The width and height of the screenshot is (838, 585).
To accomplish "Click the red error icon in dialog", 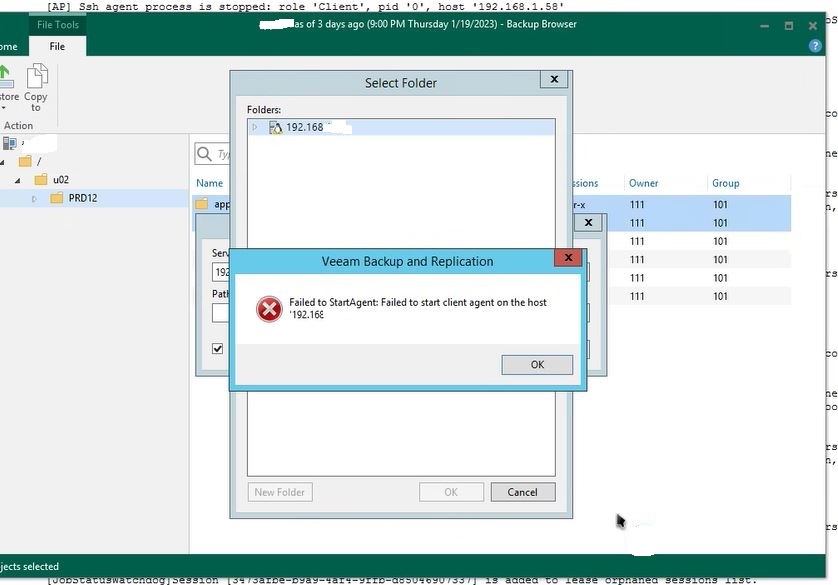I will 268,309.
